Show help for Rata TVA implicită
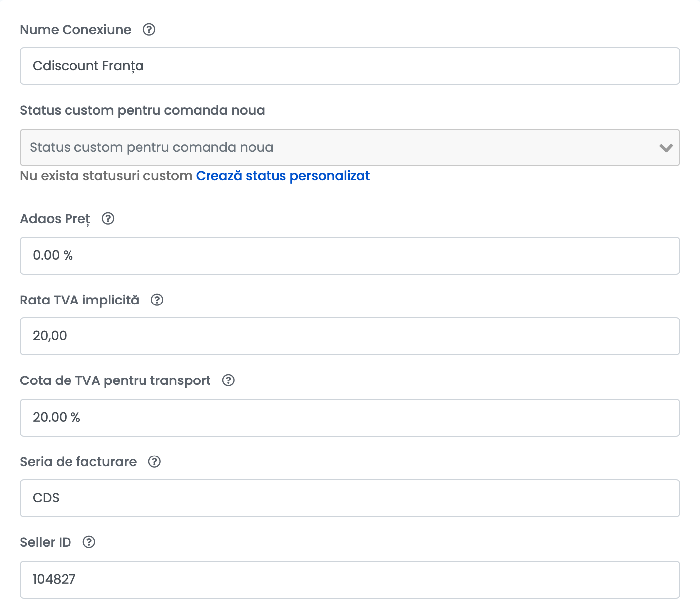 tap(157, 300)
